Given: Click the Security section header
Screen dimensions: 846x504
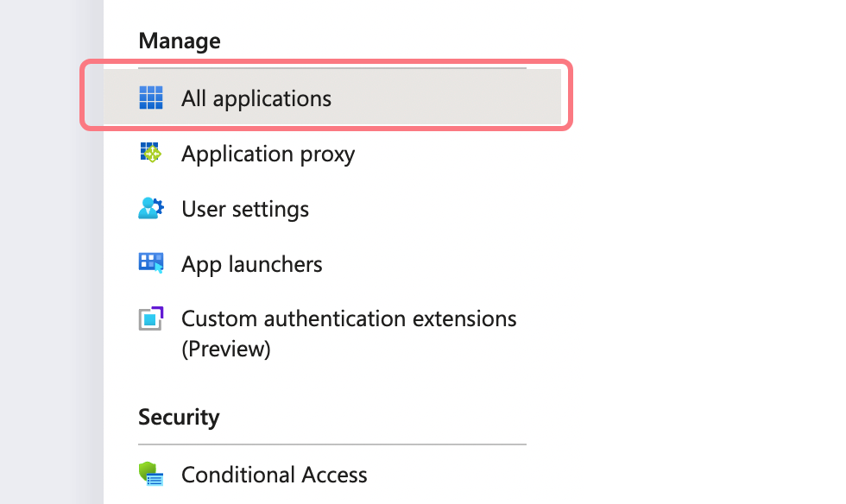Looking at the screenshot, I should coord(179,418).
